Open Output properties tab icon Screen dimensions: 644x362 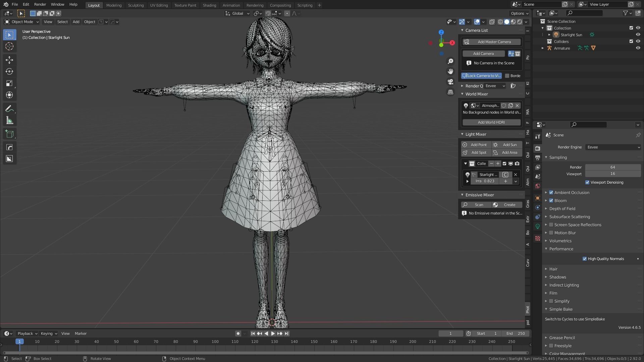(538, 158)
